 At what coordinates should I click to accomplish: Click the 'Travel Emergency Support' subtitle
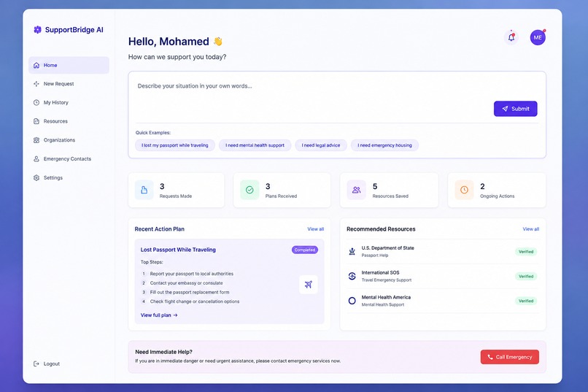386,280
